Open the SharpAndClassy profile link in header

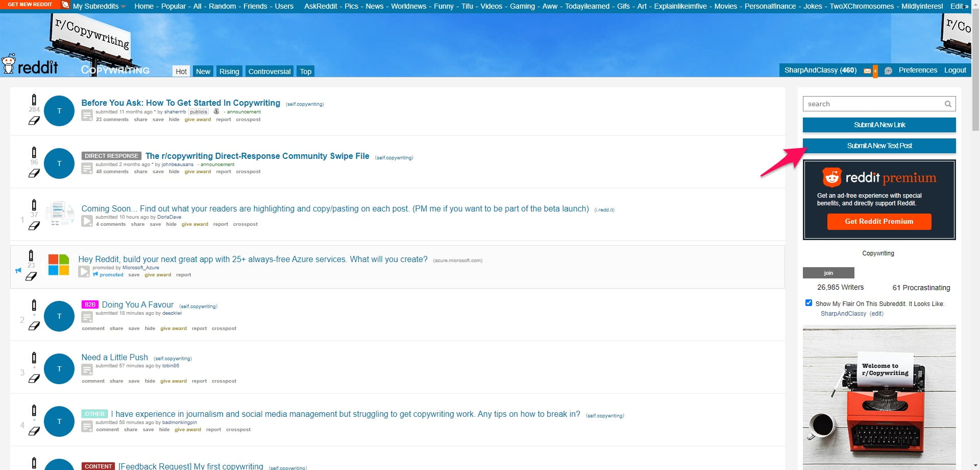tap(811, 70)
